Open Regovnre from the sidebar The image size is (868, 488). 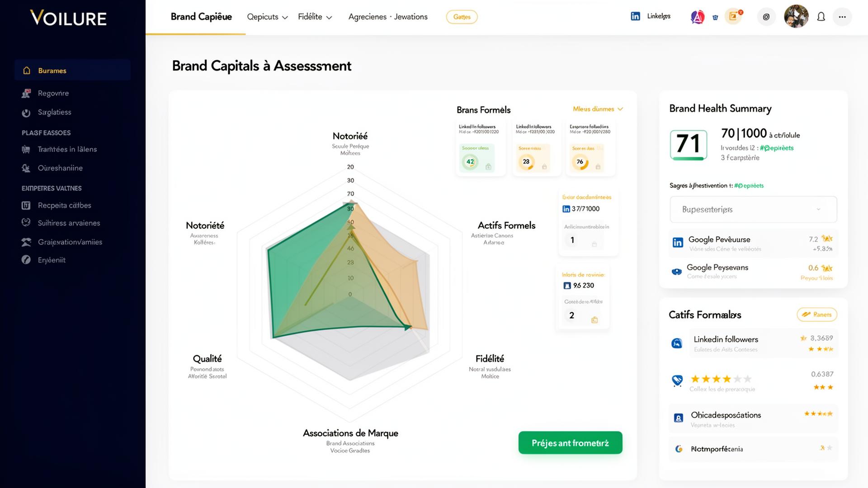coord(53,93)
